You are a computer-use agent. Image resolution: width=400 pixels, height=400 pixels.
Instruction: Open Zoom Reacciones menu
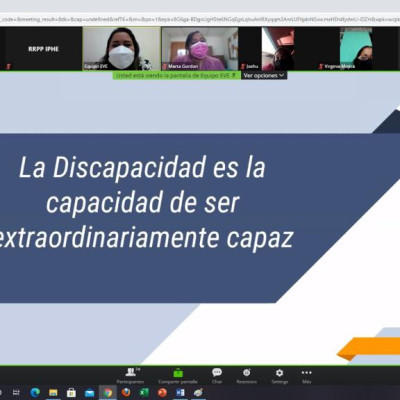point(247,376)
